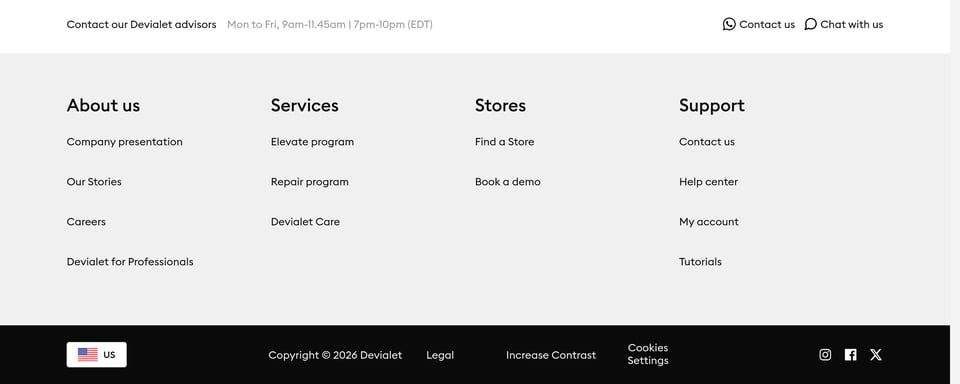Click the chat bubble icon

click(810, 24)
